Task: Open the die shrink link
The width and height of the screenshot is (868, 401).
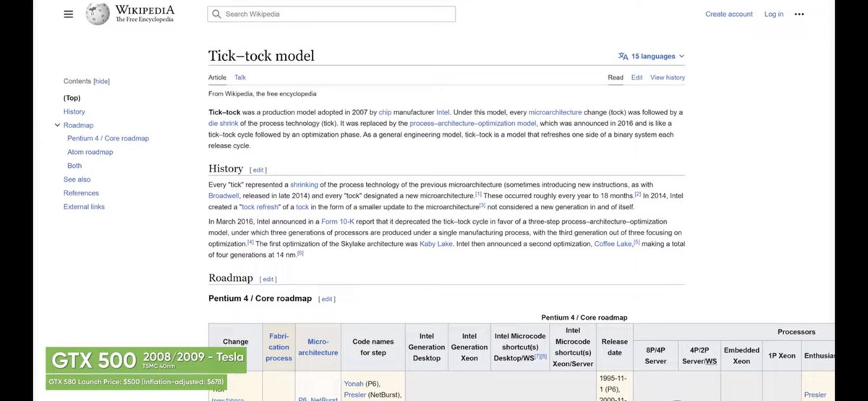Action: (x=224, y=123)
